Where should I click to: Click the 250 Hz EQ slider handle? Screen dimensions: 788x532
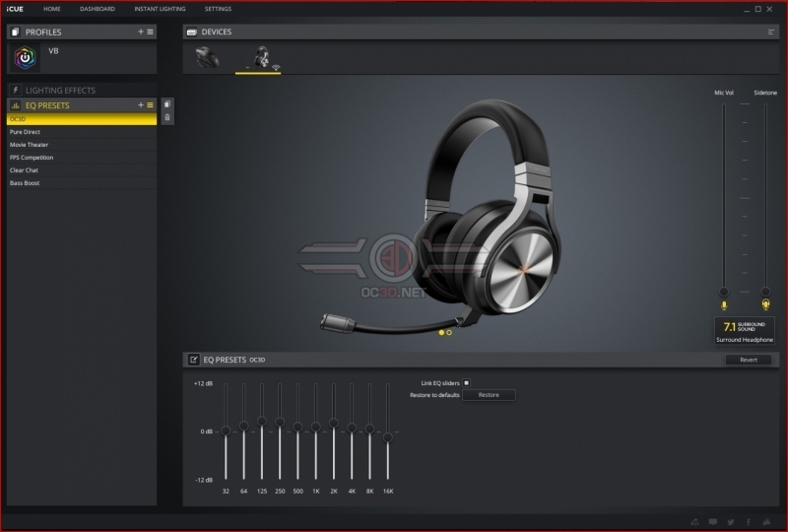280,422
